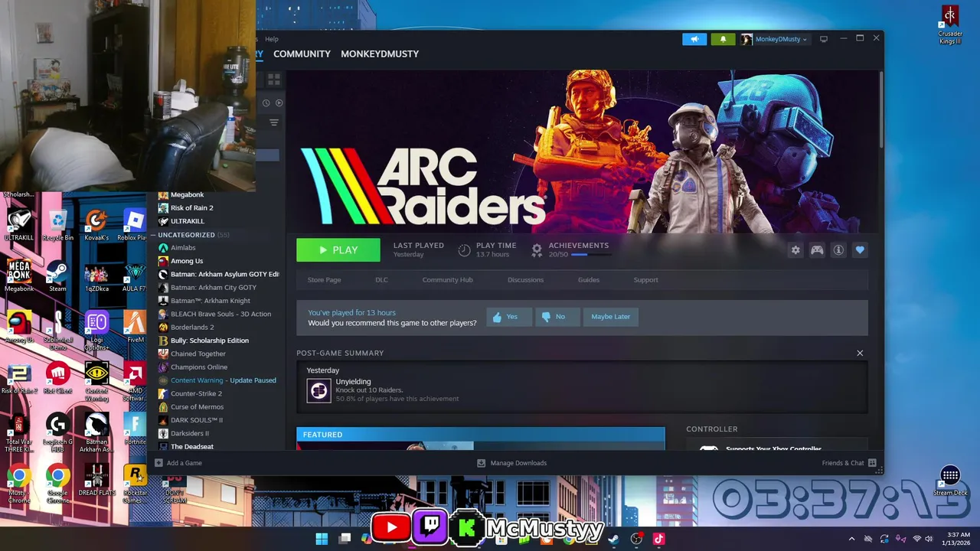Open Crusader Kings III desktop shortcut
Viewport: 980px width, 551px height.
pos(950,26)
